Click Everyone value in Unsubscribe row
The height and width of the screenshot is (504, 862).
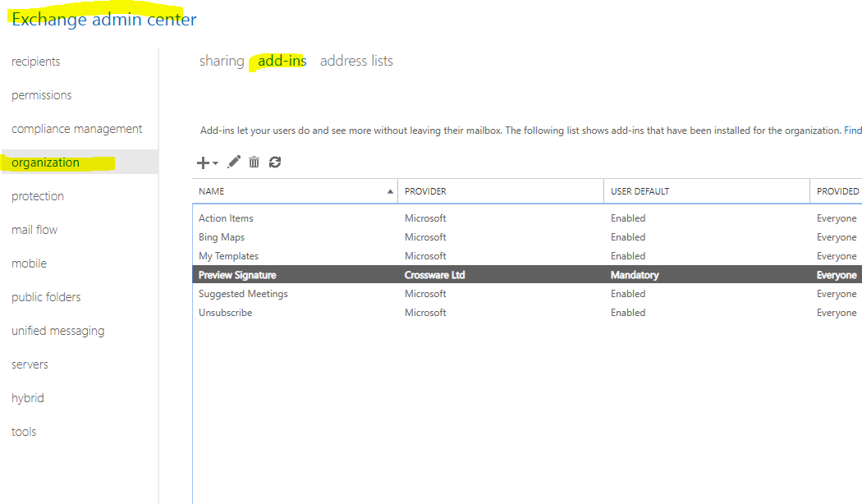pos(837,313)
